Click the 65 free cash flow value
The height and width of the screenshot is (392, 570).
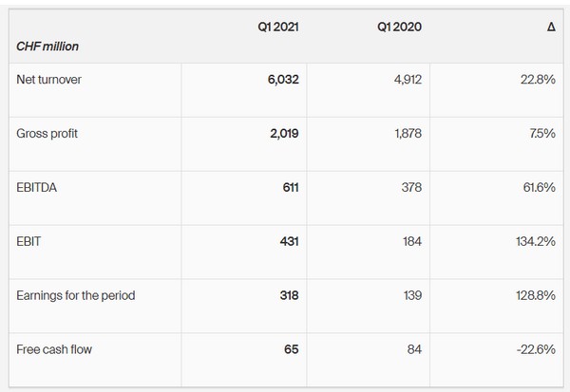tap(291, 349)
